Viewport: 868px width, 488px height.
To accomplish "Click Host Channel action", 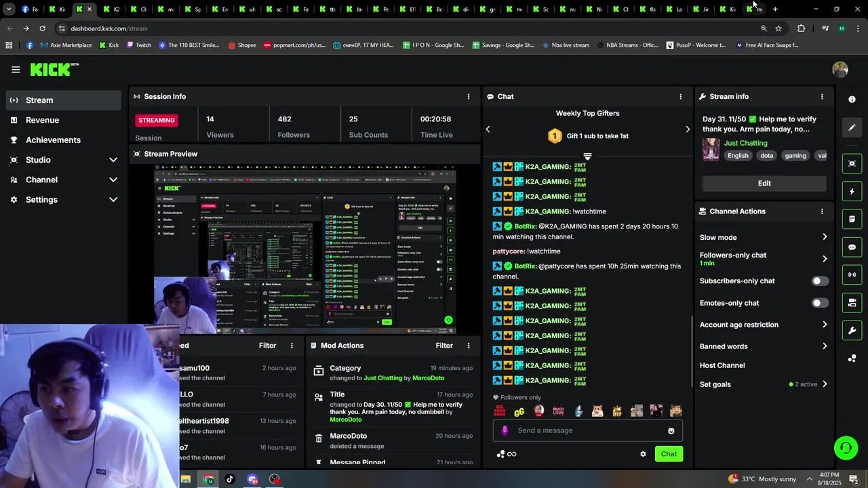I will point(722,365).
